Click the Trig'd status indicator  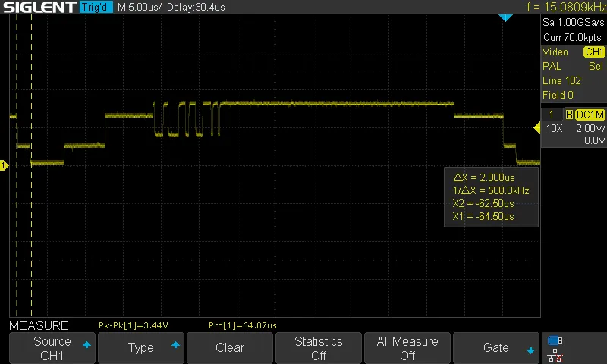pyautogui.click(x=95, y=8)
